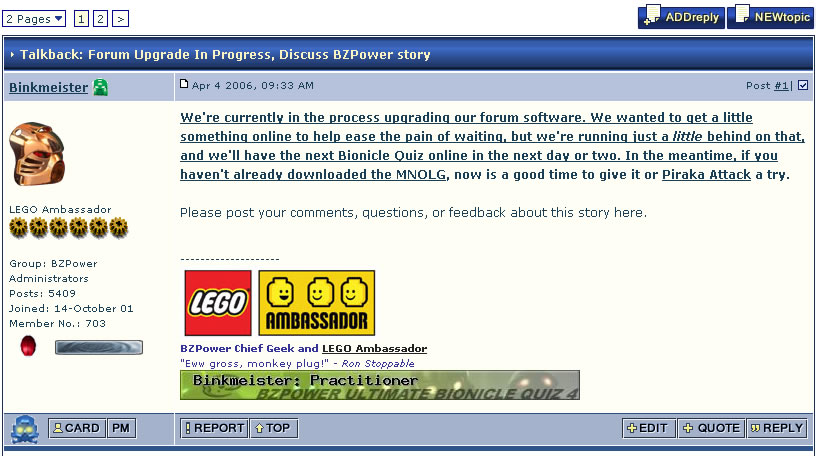Open the 2 Pages dropdown

tap(34, 19)
